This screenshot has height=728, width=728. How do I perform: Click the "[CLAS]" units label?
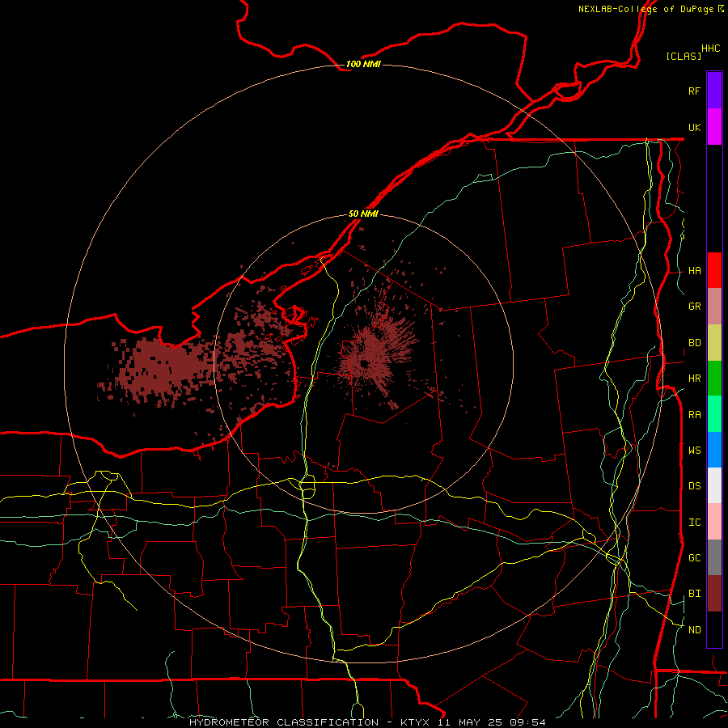pyautogui.click(x=684, y=56)
